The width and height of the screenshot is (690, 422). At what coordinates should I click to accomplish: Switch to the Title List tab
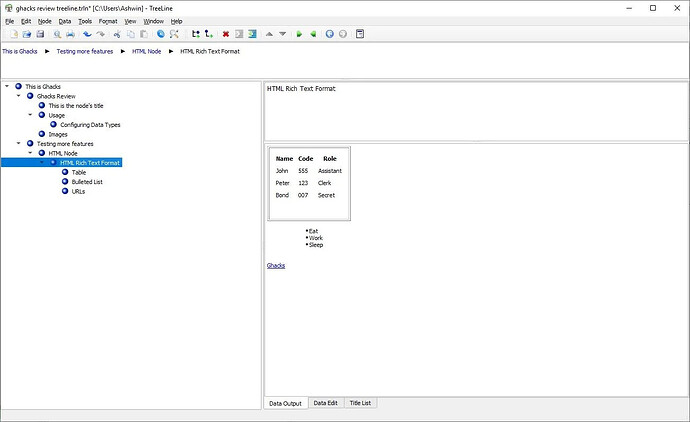tap(359, 403)
